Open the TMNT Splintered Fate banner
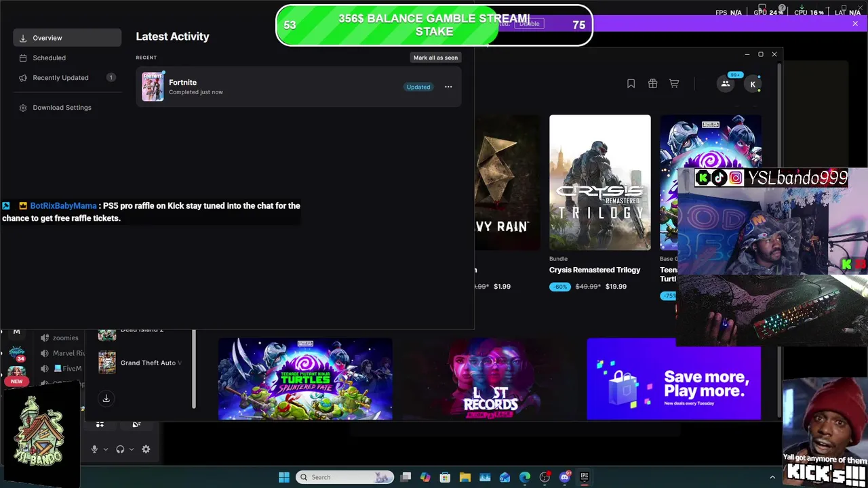This screenshot has width=868, height=488. tap(305, 379)
